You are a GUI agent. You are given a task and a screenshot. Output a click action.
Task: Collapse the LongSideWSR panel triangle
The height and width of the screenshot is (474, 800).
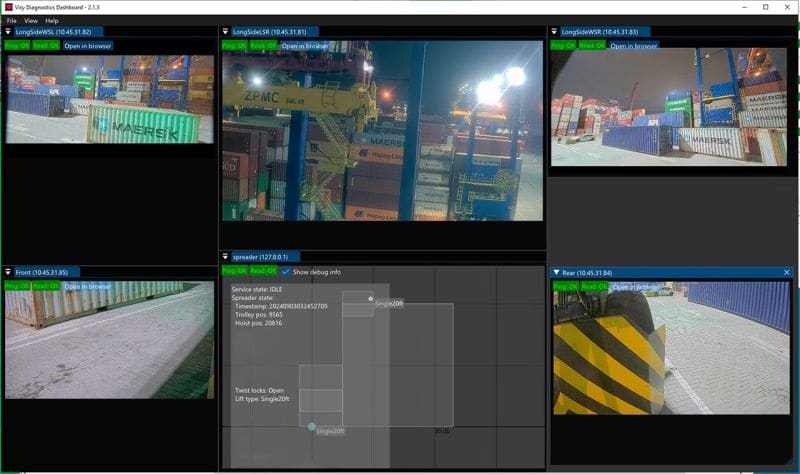[x=554, y=32]
